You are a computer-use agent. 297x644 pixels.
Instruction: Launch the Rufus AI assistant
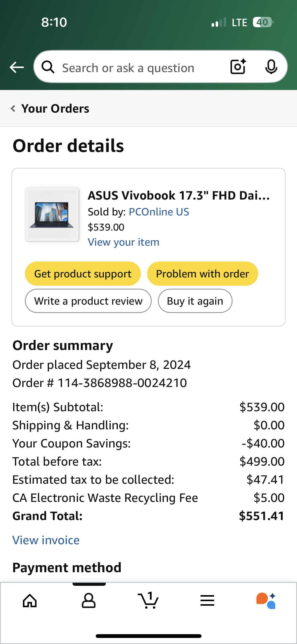tap(266, 601)
